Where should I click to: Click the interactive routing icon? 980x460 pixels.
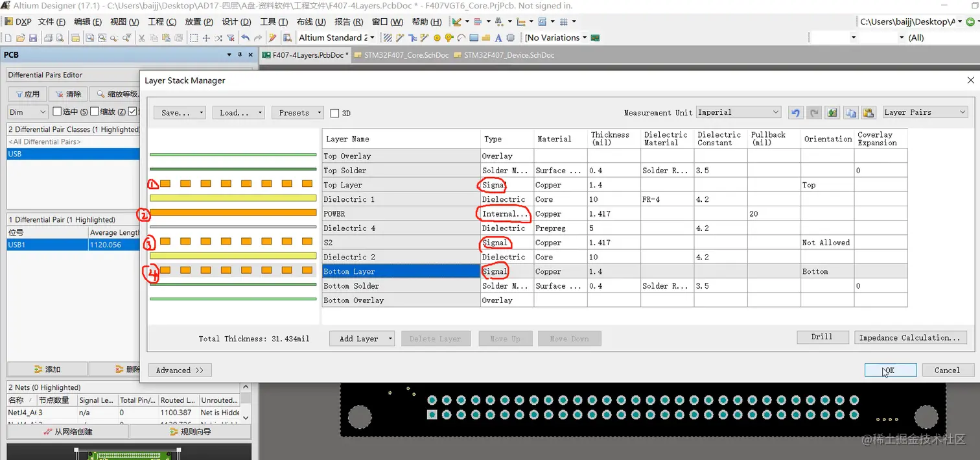(399, 38)
